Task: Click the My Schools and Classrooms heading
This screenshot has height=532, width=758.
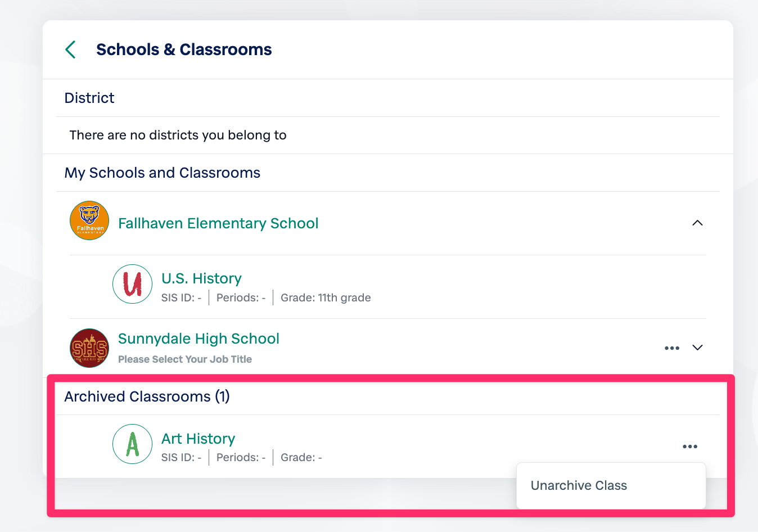Action: 163,173
